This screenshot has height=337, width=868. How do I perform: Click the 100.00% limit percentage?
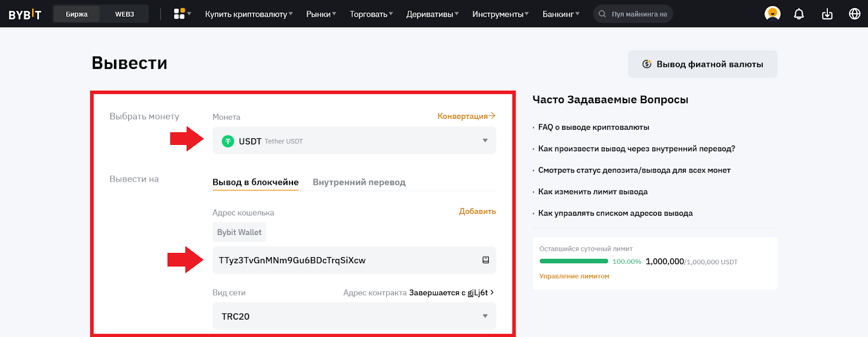(627, 262)
